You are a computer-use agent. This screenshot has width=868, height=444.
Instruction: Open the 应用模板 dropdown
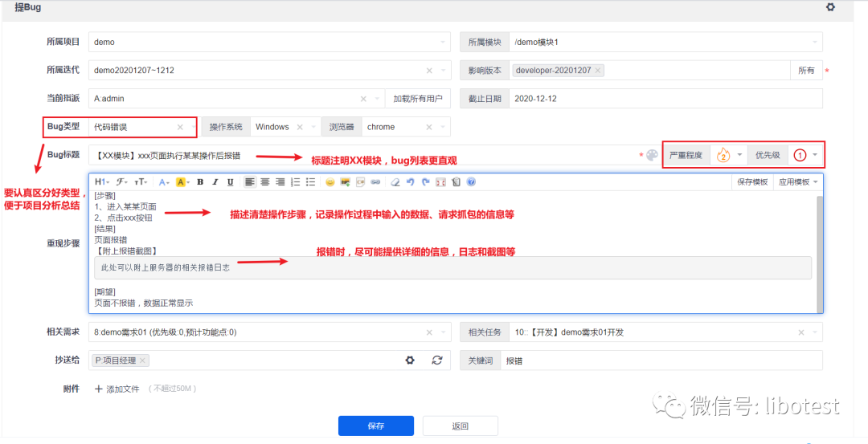(x=798, y=182)
